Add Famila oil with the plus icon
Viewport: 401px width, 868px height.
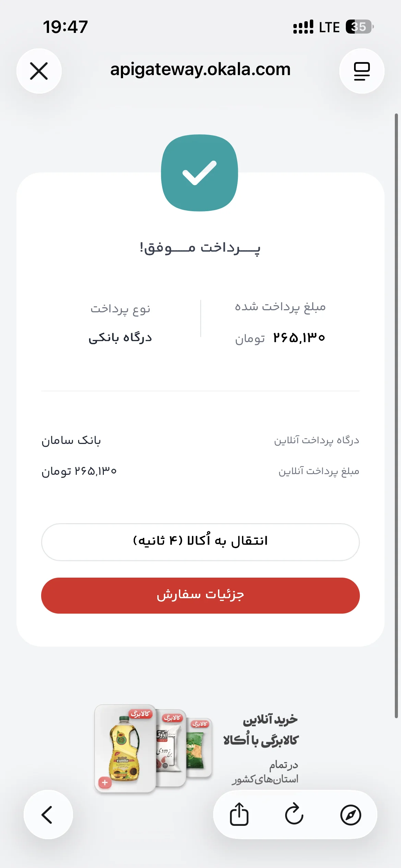tap(105, 783)
